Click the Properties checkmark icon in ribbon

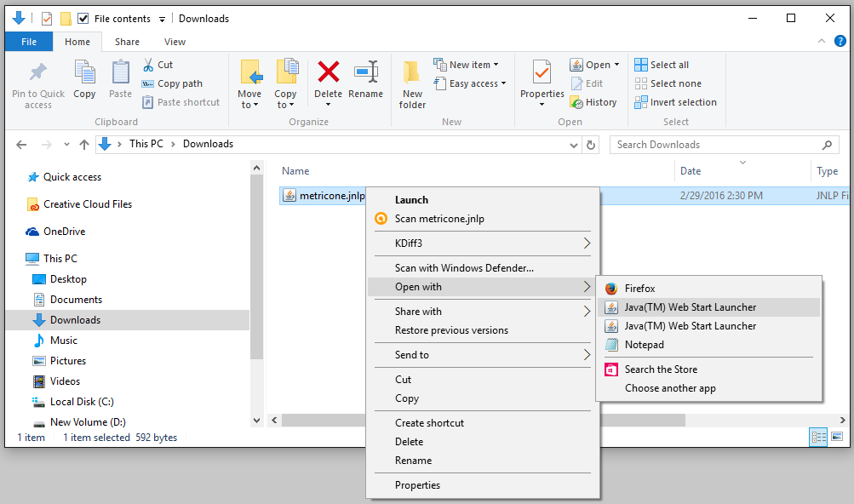click(542, 72)
